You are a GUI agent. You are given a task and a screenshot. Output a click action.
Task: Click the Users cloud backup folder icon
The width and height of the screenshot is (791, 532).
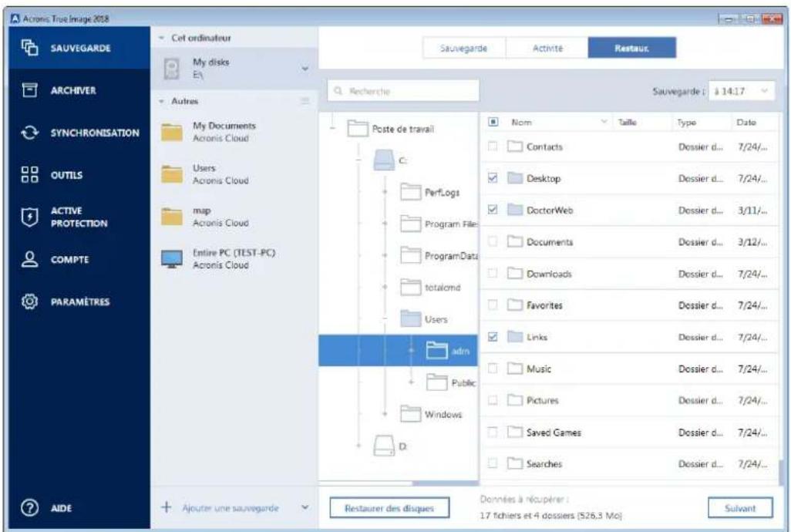pos(171,174)
